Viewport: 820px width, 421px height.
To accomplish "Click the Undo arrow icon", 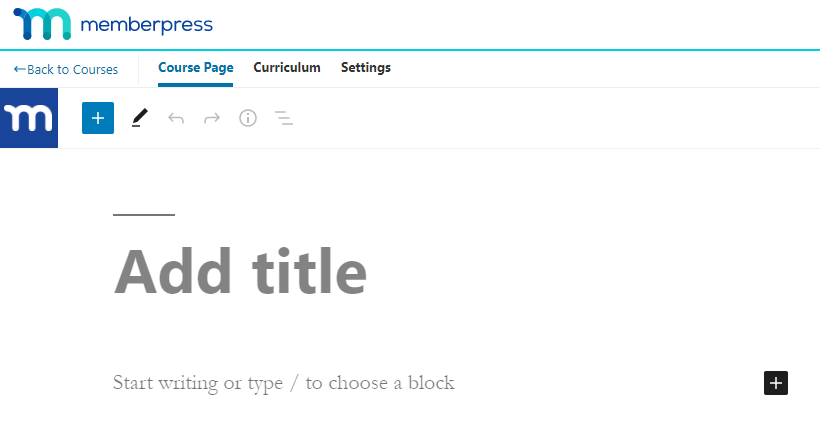I will coord(176,118).
